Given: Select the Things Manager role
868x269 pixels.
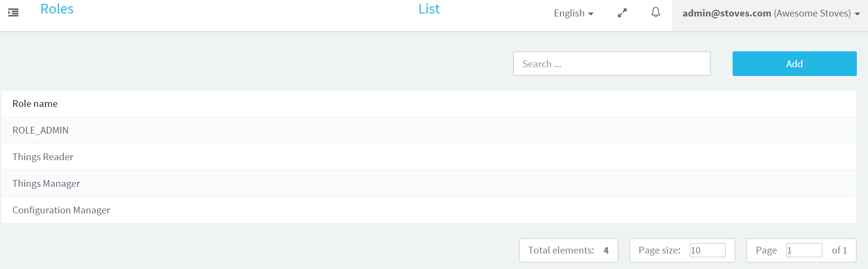Looking at the screenshot, I should tap(429, 183).
